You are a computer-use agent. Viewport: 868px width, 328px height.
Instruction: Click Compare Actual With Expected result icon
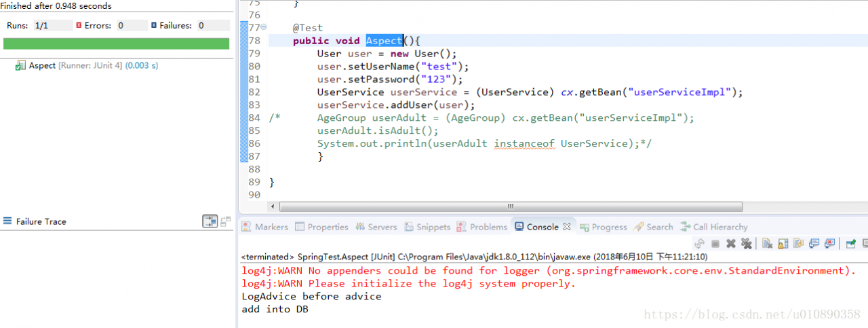[226, 221]
